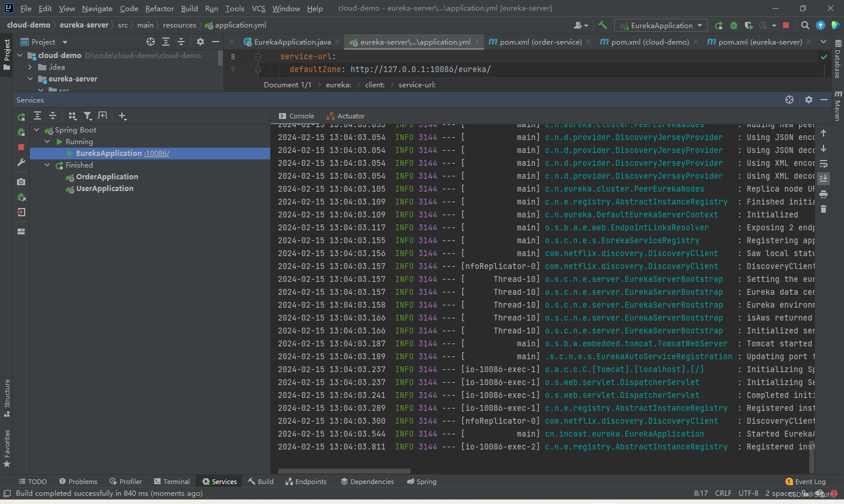
Task: Open the Group By options in Services
Action: (73, 116)
